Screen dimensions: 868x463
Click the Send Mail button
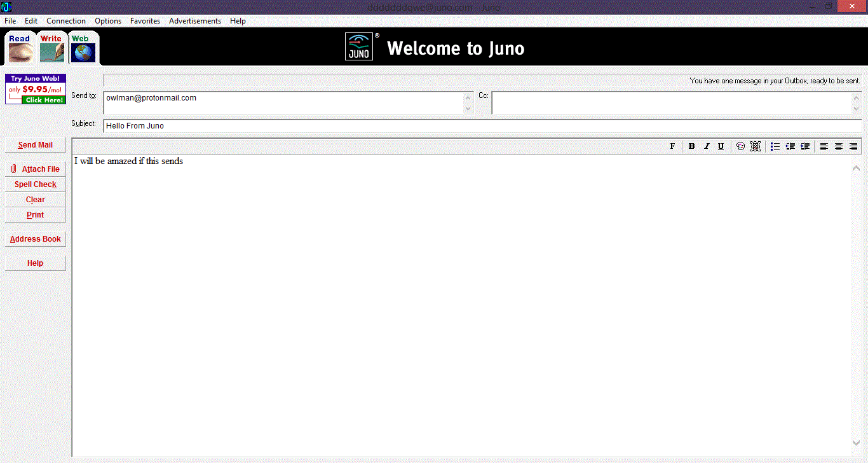pyautogui.click(x=36, y=145)
